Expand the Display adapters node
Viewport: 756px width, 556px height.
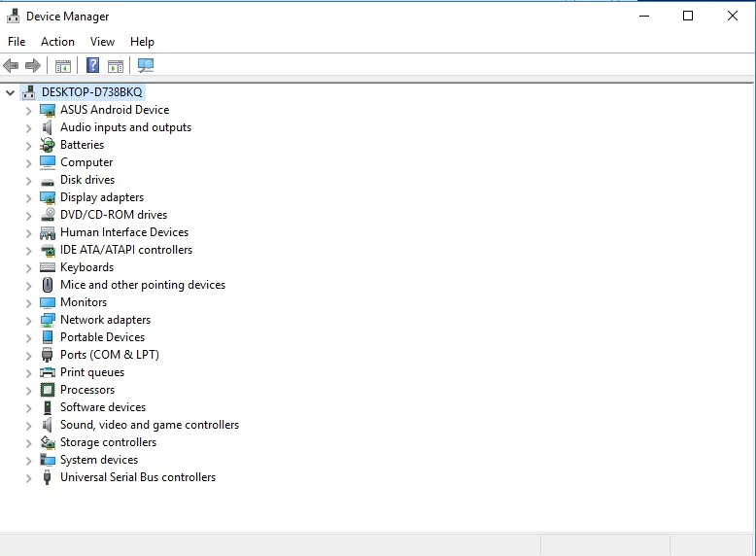[x=28, y=197]
